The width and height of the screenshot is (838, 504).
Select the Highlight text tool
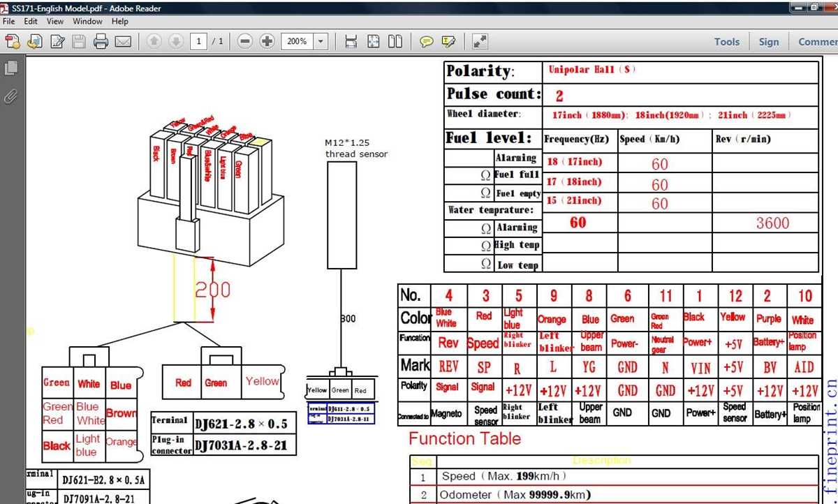click(448, 42)
